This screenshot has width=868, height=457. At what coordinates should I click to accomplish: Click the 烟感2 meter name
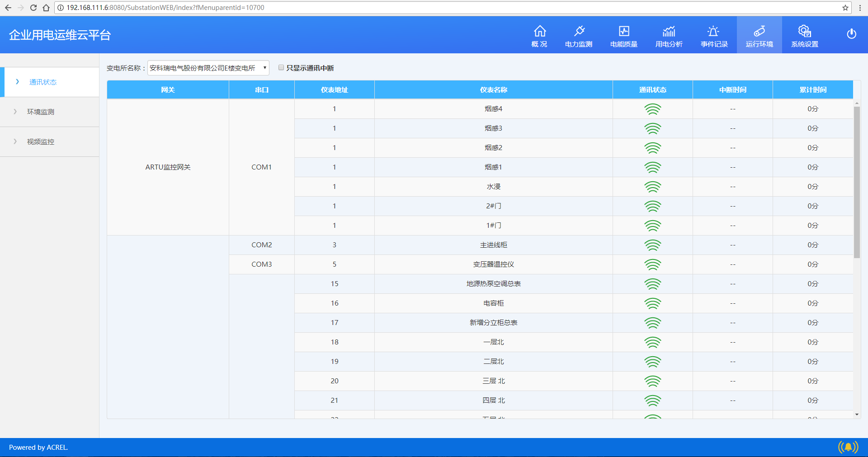tap(494, 148)
